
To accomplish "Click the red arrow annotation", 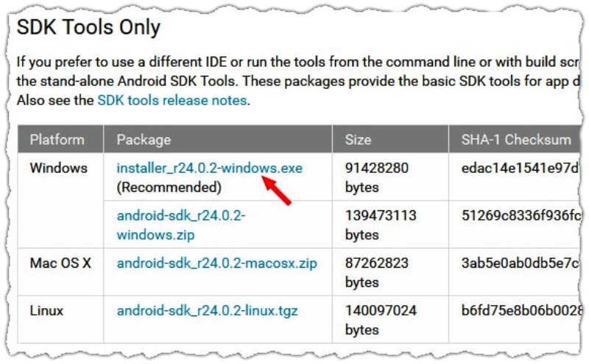I will (x=277, y=190).
